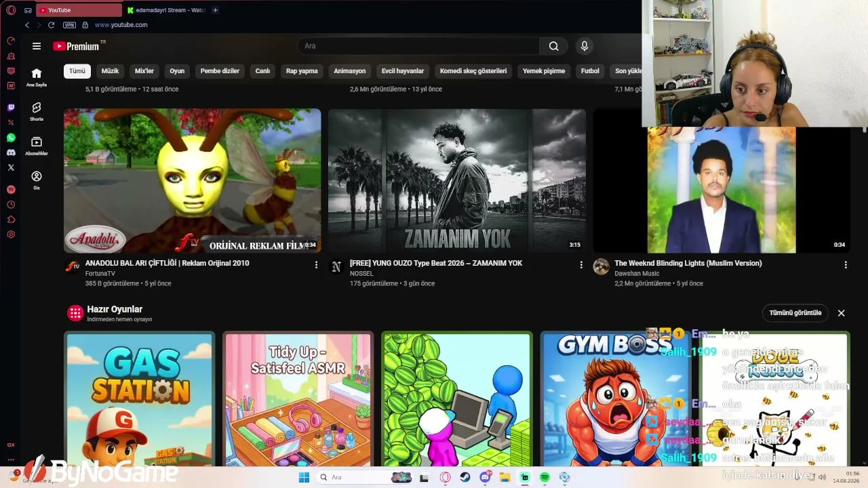Go to Ana Sayfa in YouTube sidebar
This screenshot has width=868, height=488.
(x=37, y=77)
